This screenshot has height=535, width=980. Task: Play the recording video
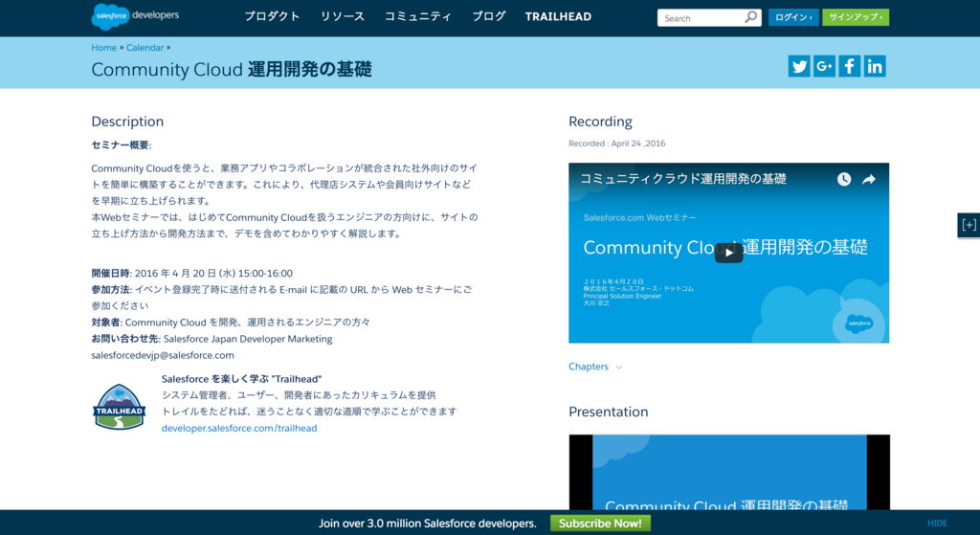(x=728, y=253)
